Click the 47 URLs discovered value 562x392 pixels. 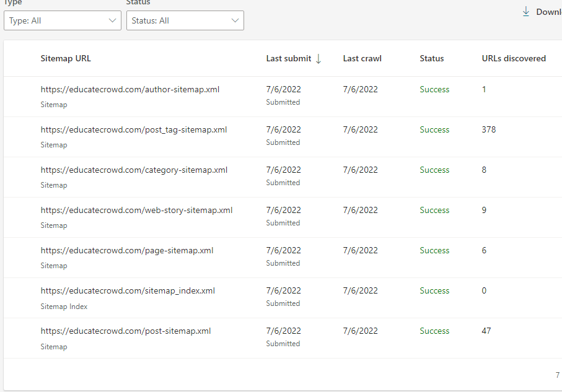[x=486, y=331]
